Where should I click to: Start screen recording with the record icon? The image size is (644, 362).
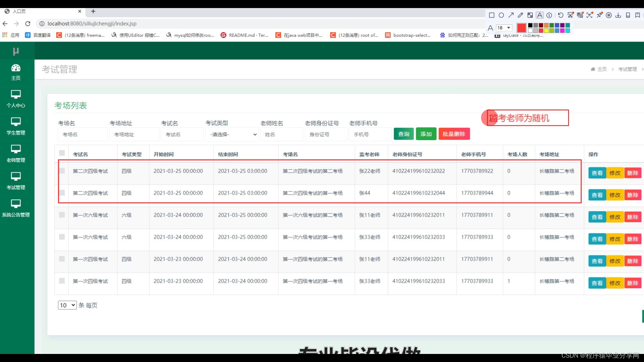(609, 15)
